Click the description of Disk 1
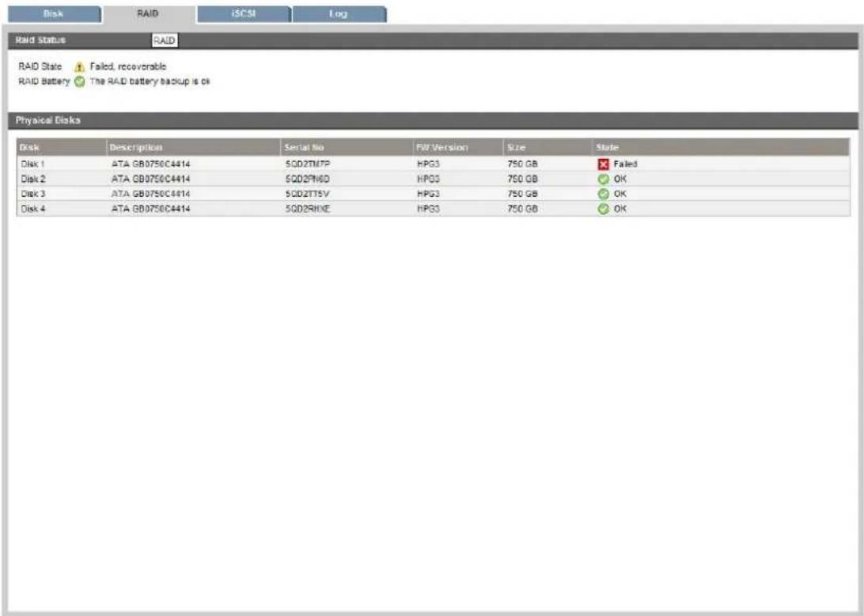The height and width of the screenshot is (616, 864). [x=150, y=164]
